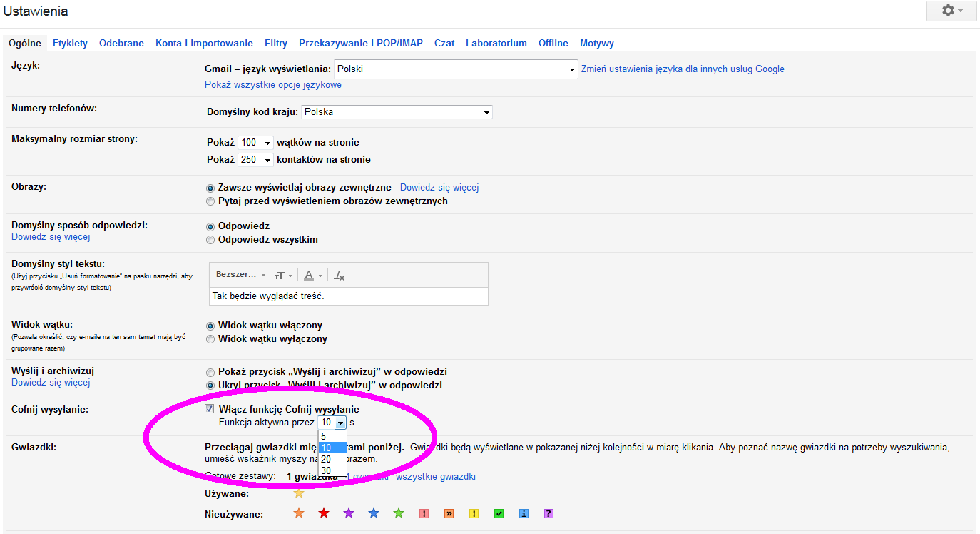
Task: Select Widok wątku wyłączony
Action: coord(210,339)
